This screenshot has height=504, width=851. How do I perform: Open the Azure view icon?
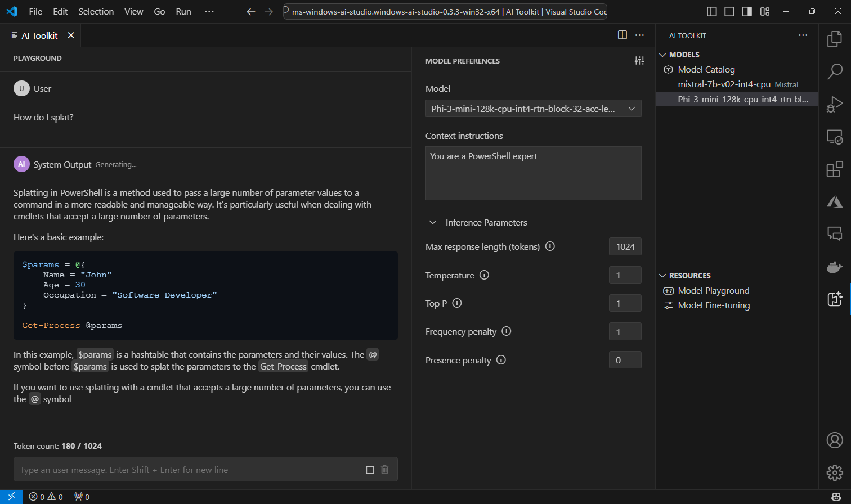(835, 201)
